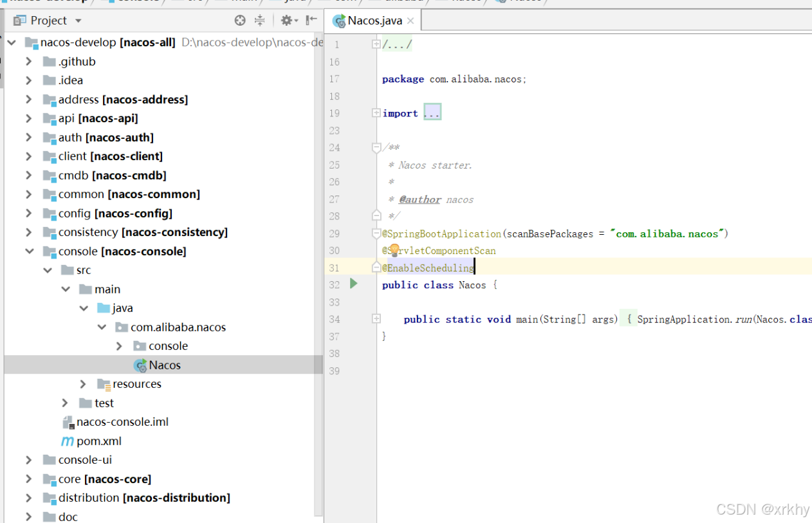Expand the folded imports on line 19
Screen dimensions: 812x523
(x=376, y=113)
